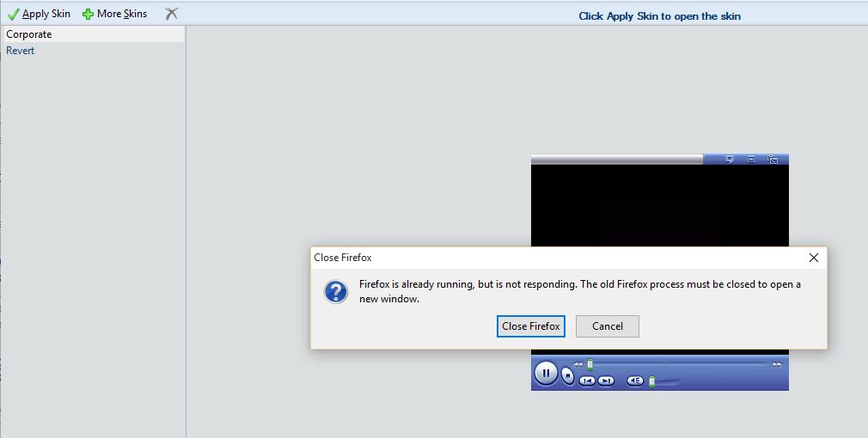
Task: Click Apply Skin in the toolbar
Action: 39,14
